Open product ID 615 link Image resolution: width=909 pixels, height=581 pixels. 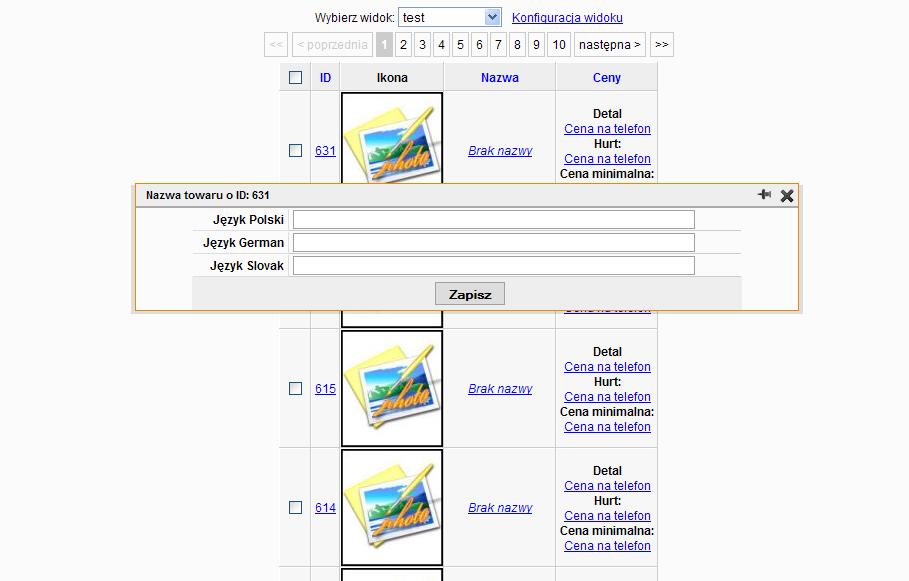point(325,388)
